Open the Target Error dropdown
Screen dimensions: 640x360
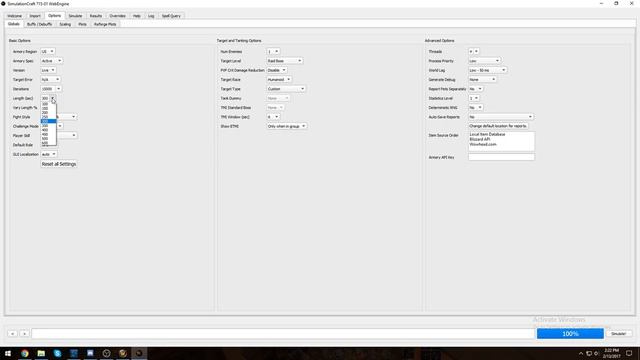tap(51, 80)
